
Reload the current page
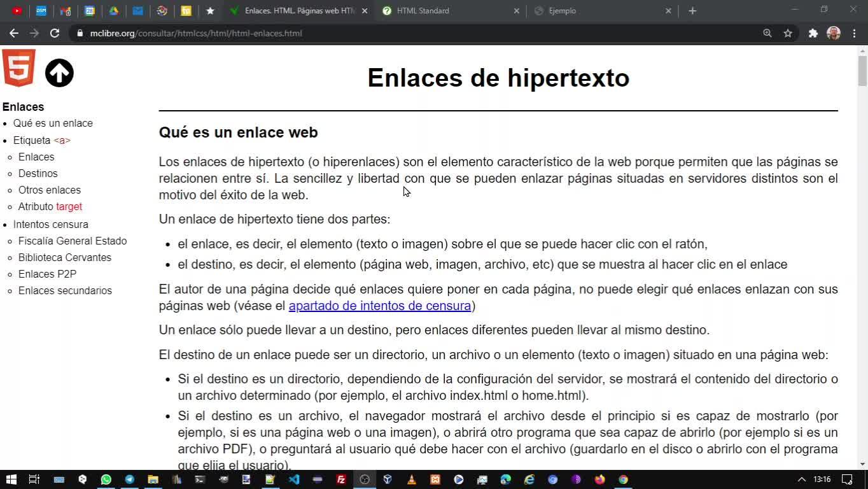[55, 33]
